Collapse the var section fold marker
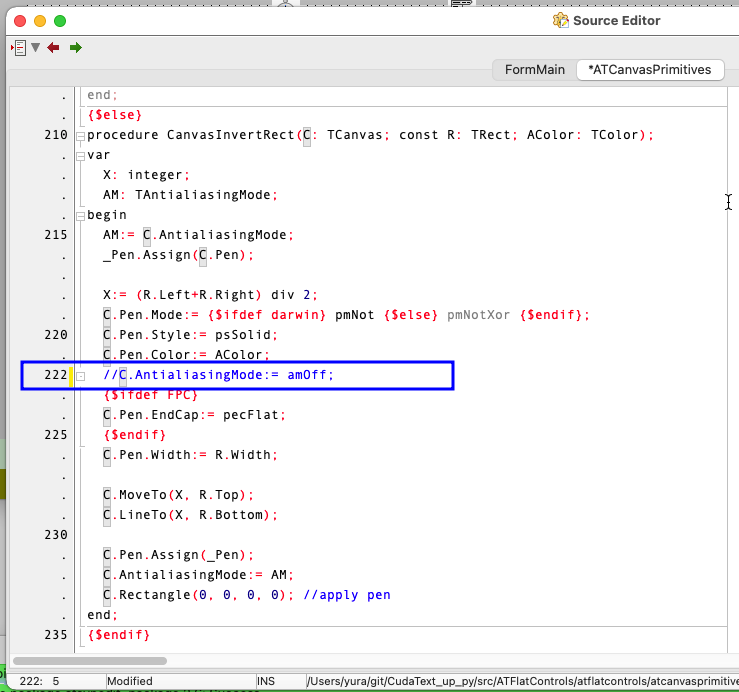 81,157
